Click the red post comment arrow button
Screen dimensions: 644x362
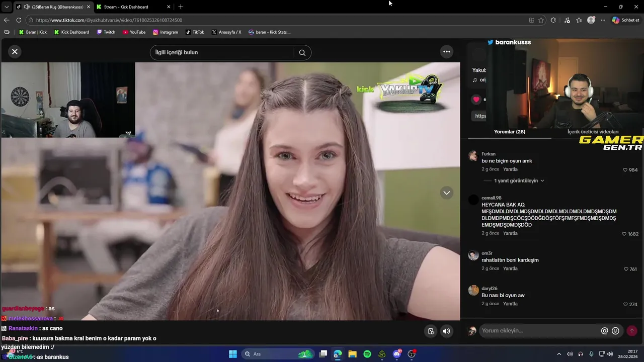632,331
